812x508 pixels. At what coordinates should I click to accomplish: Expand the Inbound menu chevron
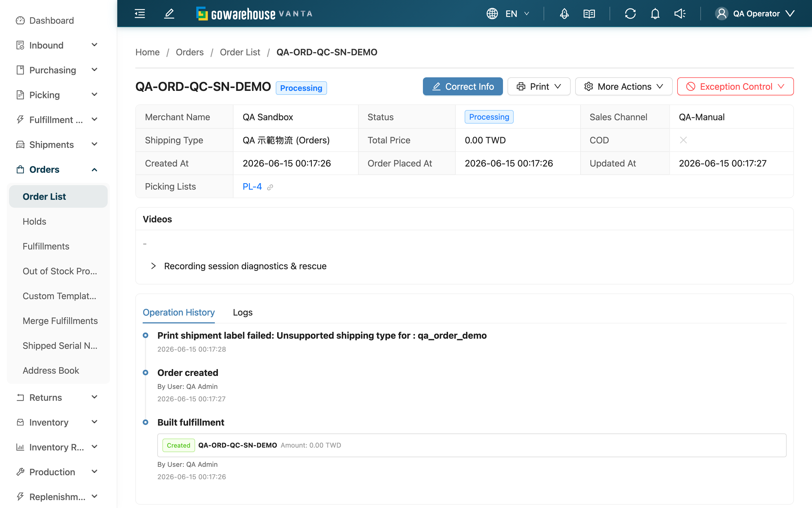pos(95,45)
